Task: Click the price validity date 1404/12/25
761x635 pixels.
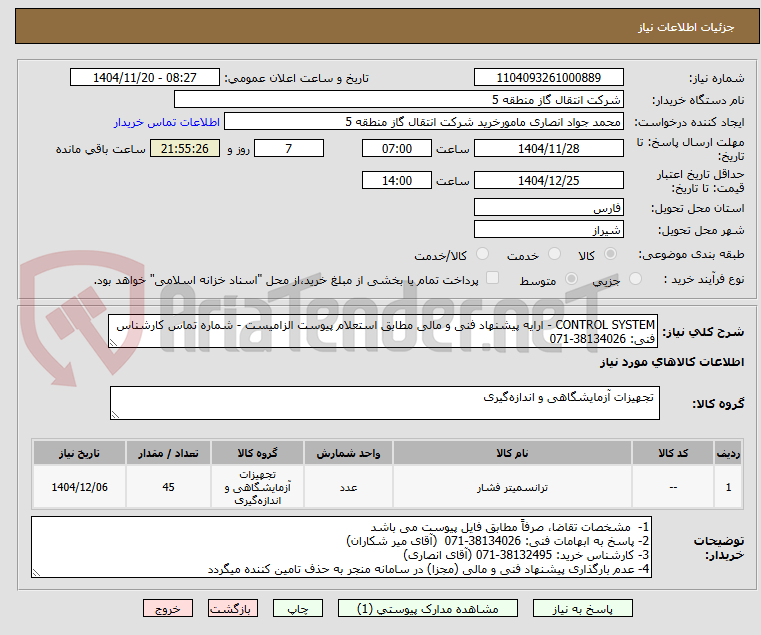Action: click(548, 181)
